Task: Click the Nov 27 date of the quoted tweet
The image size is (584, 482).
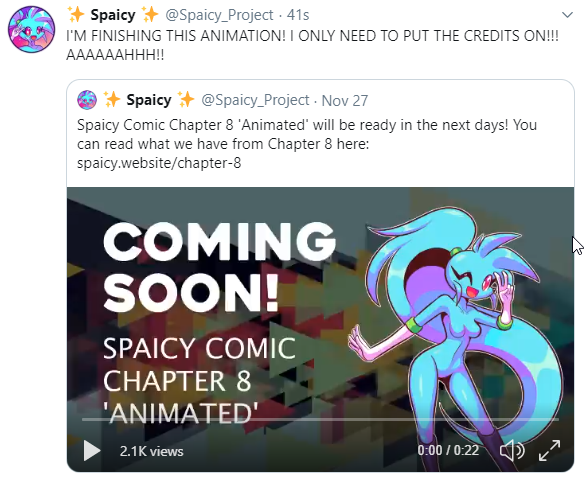Action: pos(345,101)
